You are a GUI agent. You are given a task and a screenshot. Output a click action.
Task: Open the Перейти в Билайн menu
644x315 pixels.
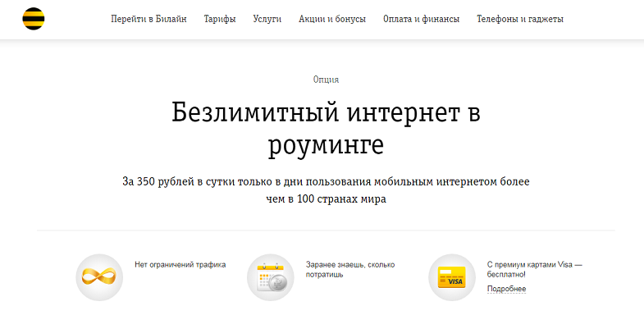[x=148, y=19]
